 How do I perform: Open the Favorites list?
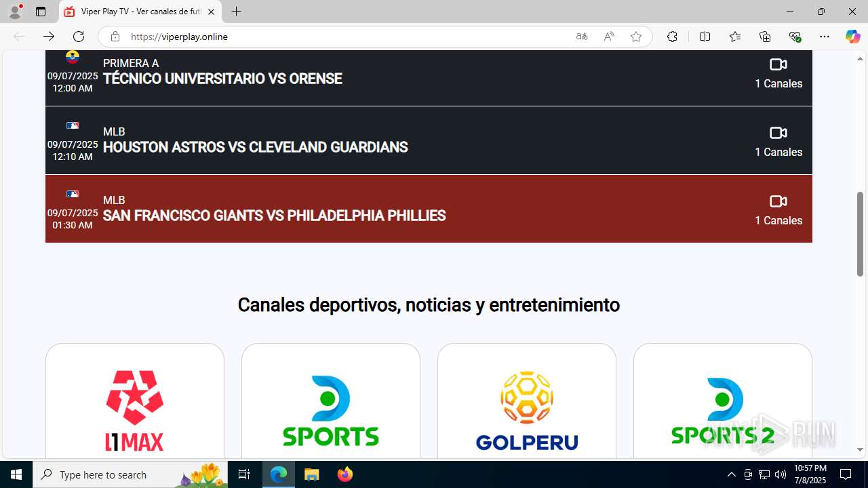pos(735,37)
